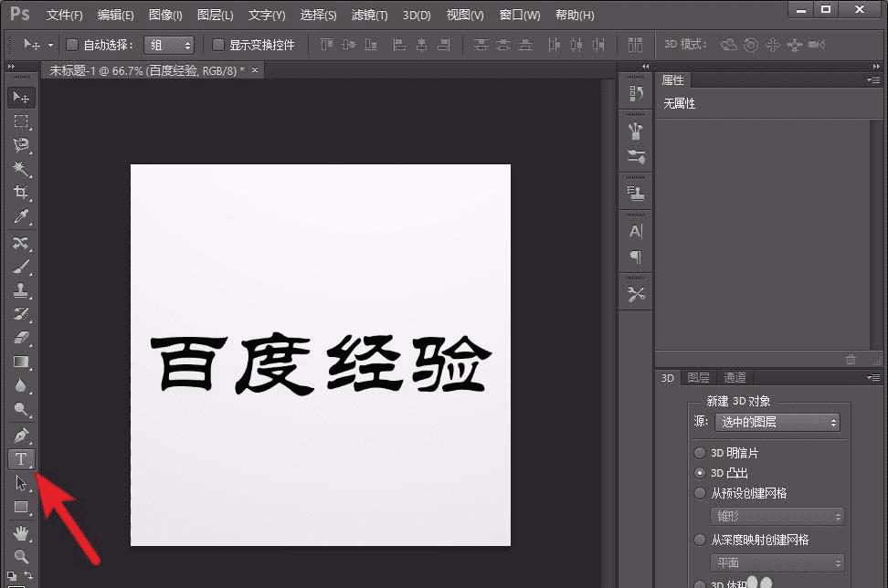The image size is (888, 588).
Task: Click the swap foreground background colors icon
Action: point(28,575)
